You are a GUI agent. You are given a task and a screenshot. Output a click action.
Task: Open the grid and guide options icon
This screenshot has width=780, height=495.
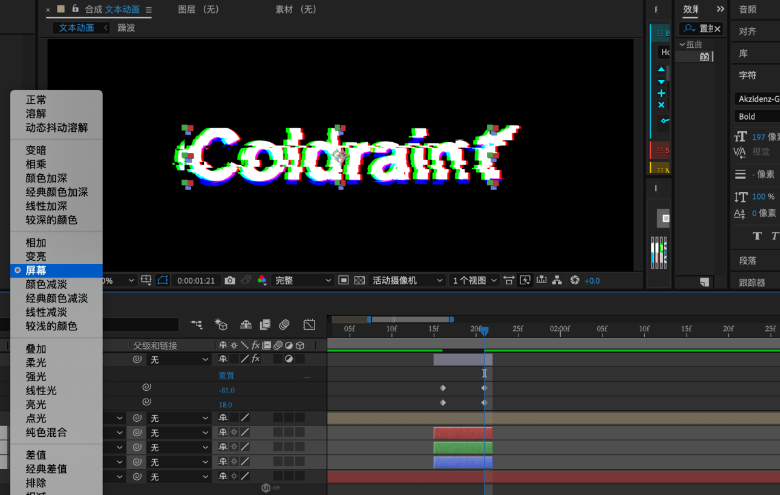coord(146,281)
